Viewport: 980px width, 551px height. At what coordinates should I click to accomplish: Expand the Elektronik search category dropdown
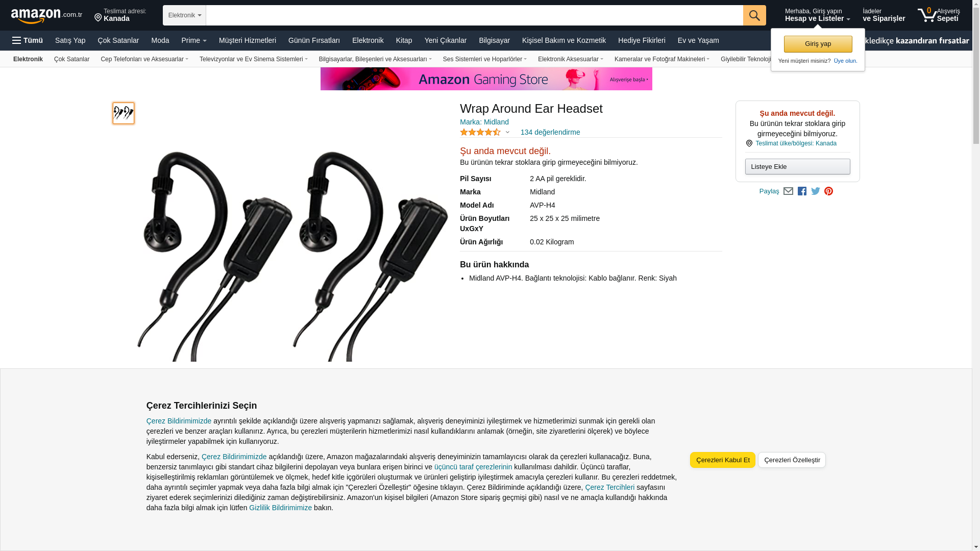184,15
